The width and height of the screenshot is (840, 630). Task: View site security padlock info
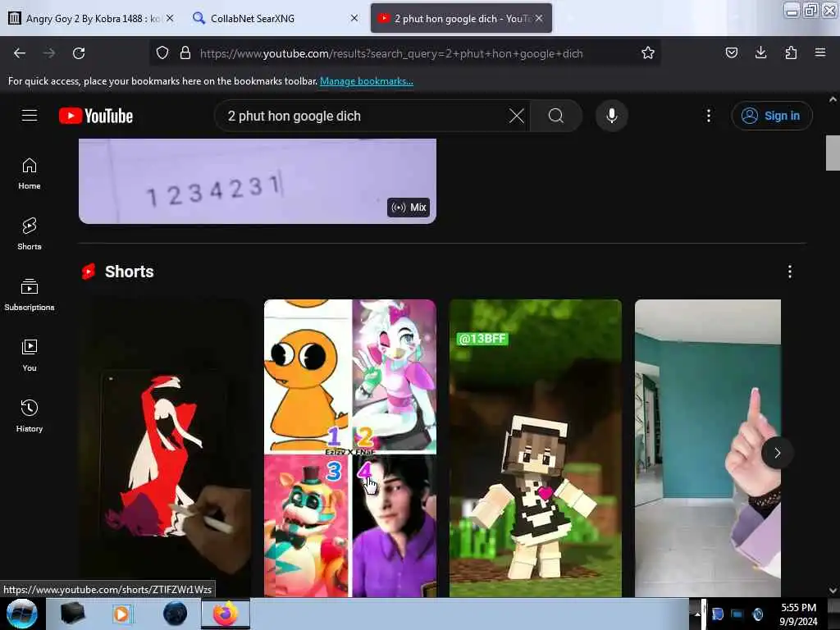pyautogui.click(x=185, y=53)
